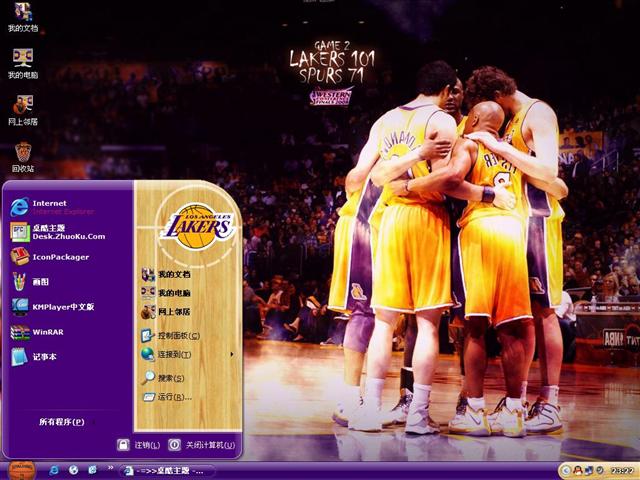Click the third quick launch icon
The width and height of the screenshot is (640, 480).
pyautogui.click(x=93, y=471)
